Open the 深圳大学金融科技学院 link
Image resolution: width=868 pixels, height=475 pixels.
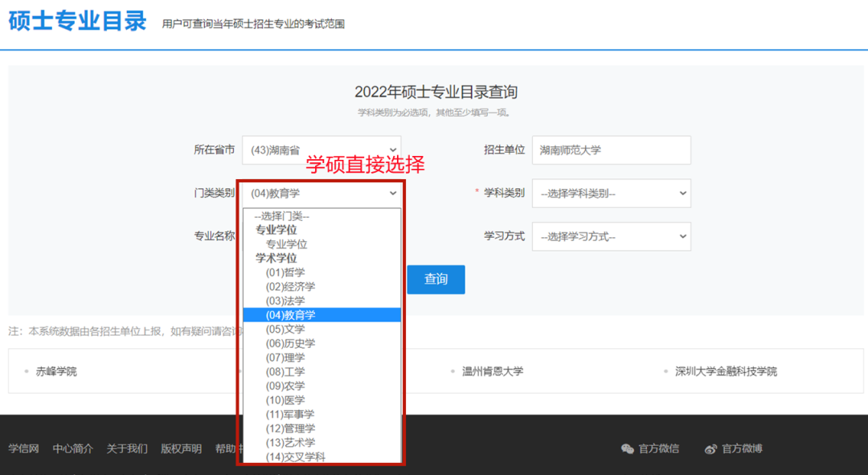coord(725,371)
